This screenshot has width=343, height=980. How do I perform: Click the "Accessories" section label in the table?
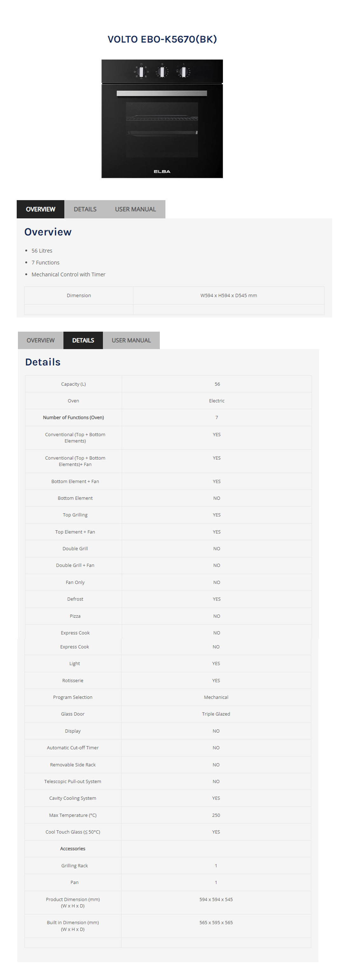click(73, 849)
